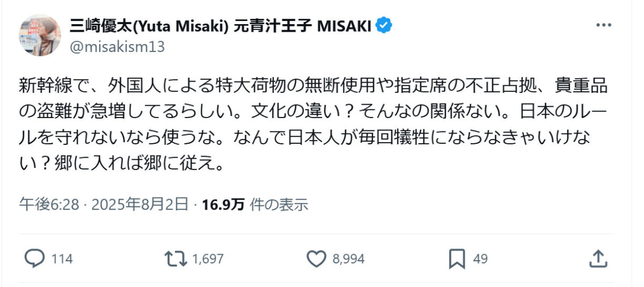Viewport: 644px width, 287px height.
Task: Click the reply count 114
Action: (62, 259)
